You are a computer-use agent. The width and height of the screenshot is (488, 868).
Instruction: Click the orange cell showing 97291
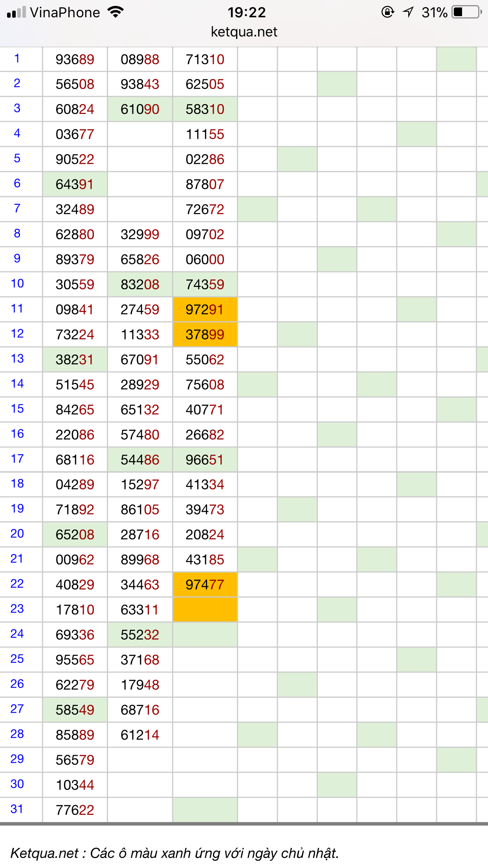click(205, 309)
